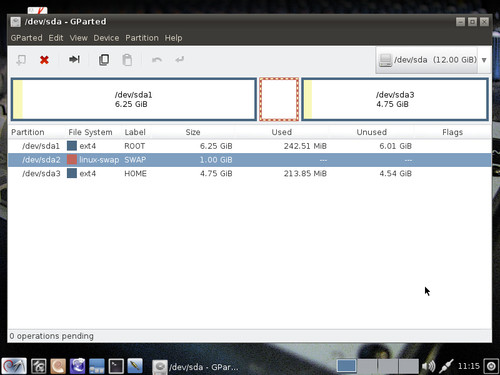Screen dimensions: 500x375
Task: Click the Undo last operation icon
Action: point(157,60)
